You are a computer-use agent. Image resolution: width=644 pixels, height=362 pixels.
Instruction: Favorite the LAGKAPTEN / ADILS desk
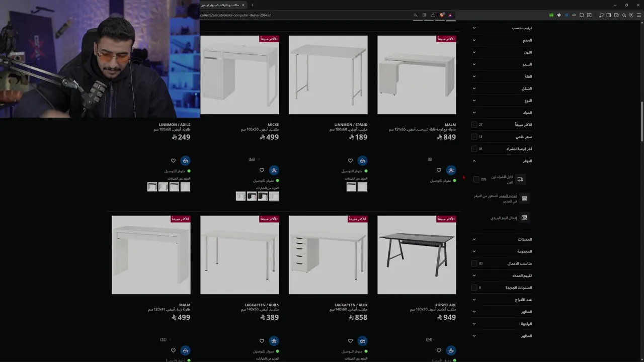point(262,341)
